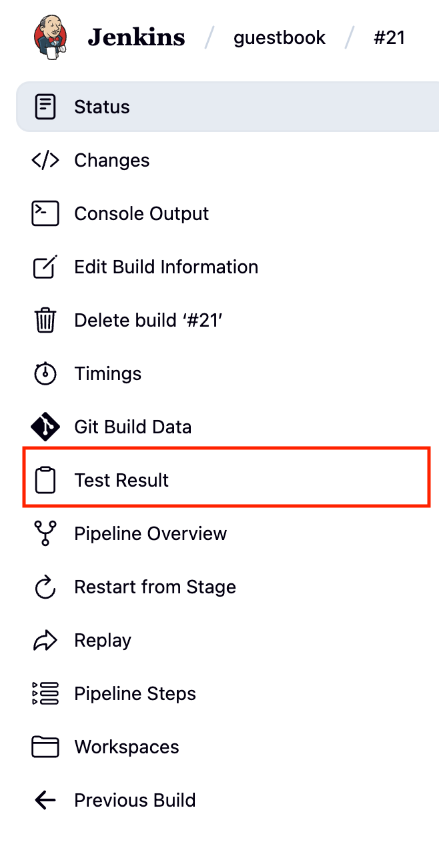Go to Previous Build via arrow icon
The height and width of the screenshot is (868, 439).
[x=45, y=800]
